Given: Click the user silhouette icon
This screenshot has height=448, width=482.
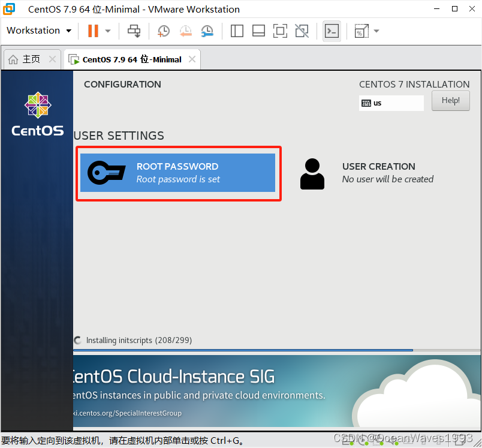Looking at the screenshot, I should [x=312, y=174].
